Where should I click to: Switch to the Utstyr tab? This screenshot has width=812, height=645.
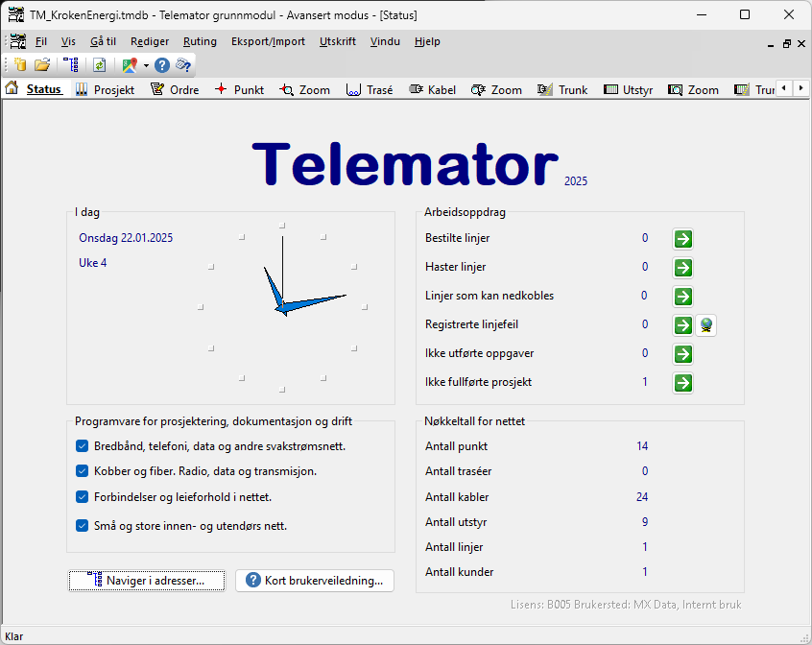click(628, 89)
